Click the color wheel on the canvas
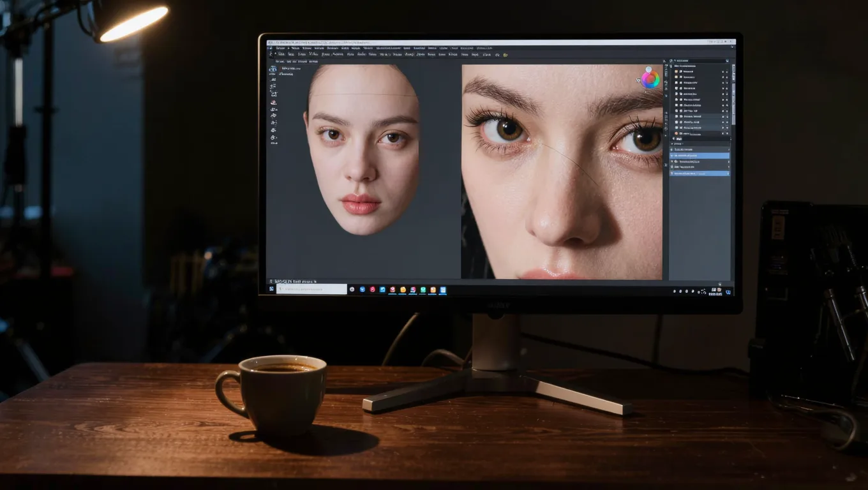 [650, 79]
